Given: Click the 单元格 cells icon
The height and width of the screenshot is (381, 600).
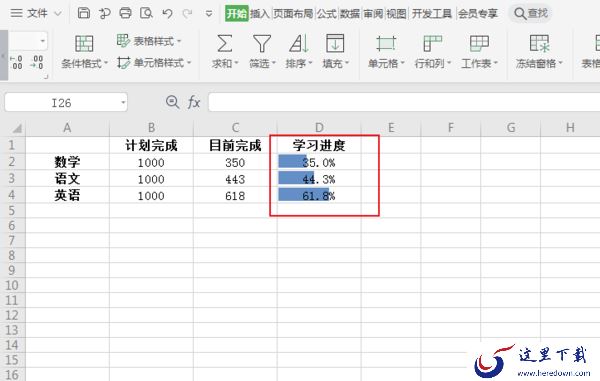Looking at the screenshot, I should tap(385, 43).
